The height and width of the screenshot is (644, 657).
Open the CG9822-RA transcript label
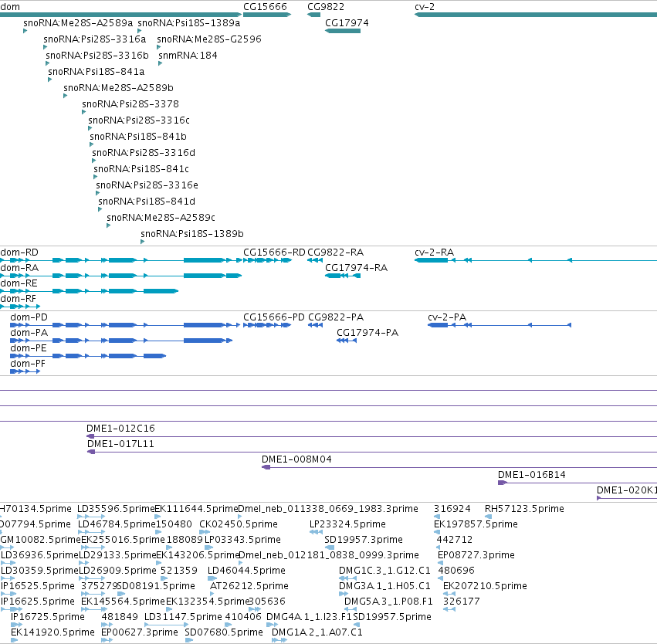point(335,253)
